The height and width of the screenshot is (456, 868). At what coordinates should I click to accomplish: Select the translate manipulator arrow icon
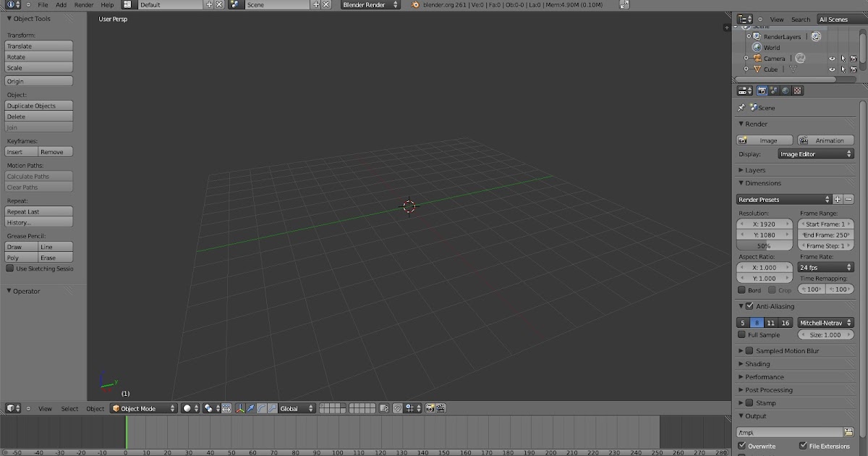pos(252,408)
